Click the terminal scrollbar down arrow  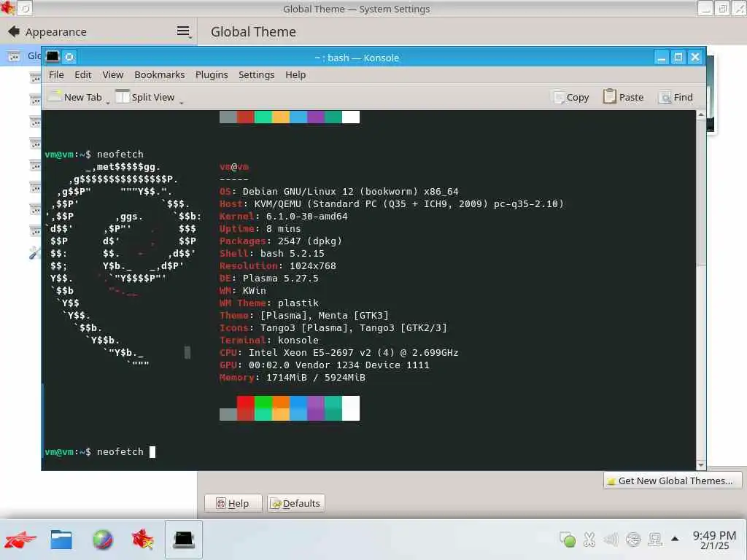pos(701,464)
